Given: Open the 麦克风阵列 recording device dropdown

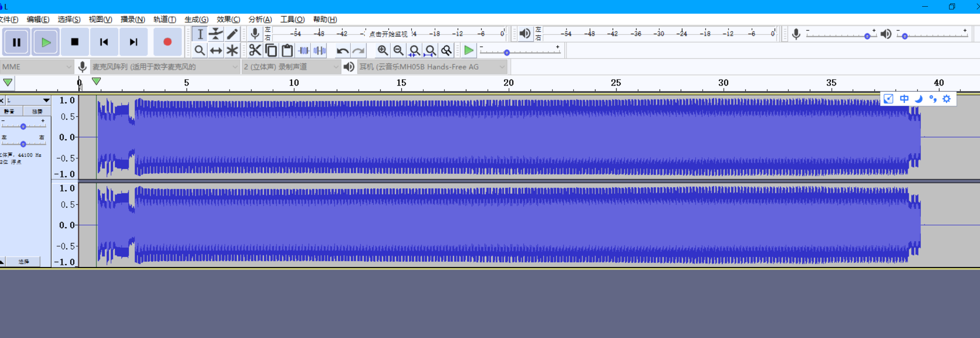Looking at the screenshot, I should point(165,67).
